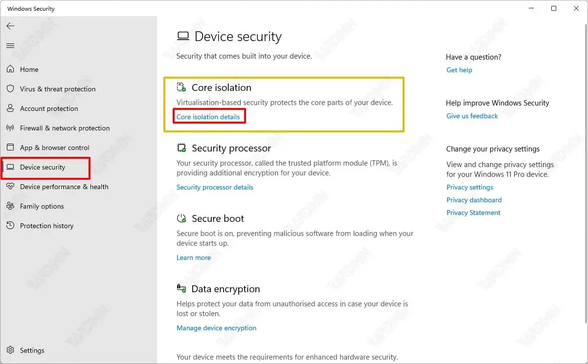Click Give us feedback link
Screen dimensions: 588x364
pyautogui.click(x=472, y=116)
